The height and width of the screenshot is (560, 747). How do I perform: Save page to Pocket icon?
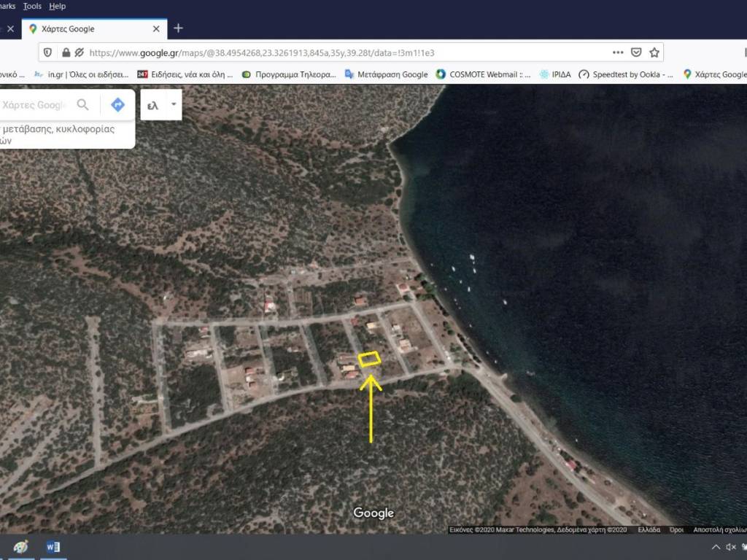coord(636,52)
